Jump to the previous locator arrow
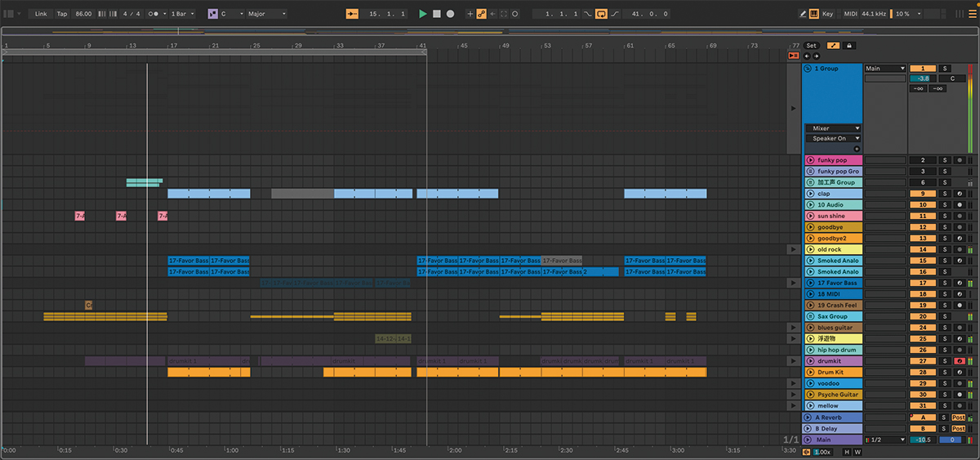The image size is (980, 460). click(807, 56)
